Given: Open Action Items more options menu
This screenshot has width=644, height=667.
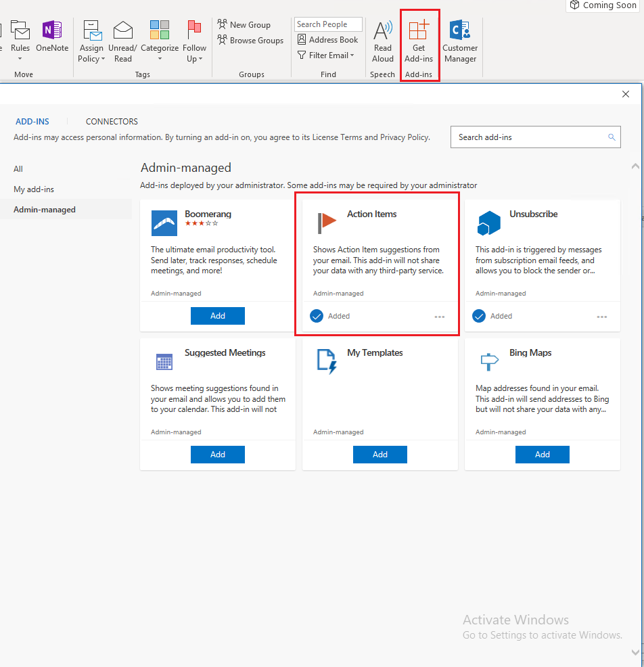Looking at the screenshot, I should (440, 317).
